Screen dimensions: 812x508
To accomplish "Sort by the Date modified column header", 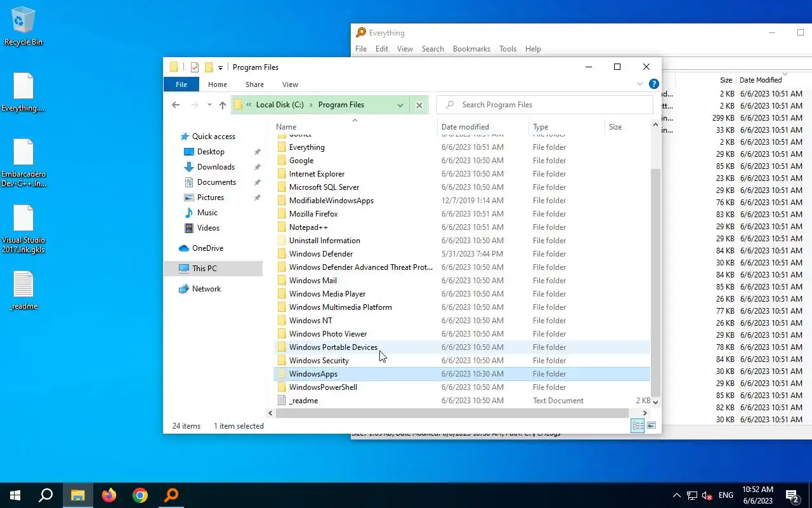I will 483,127.
